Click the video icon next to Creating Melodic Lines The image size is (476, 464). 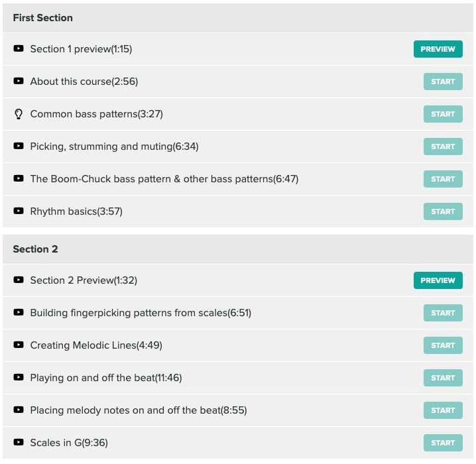click(19, 345)
